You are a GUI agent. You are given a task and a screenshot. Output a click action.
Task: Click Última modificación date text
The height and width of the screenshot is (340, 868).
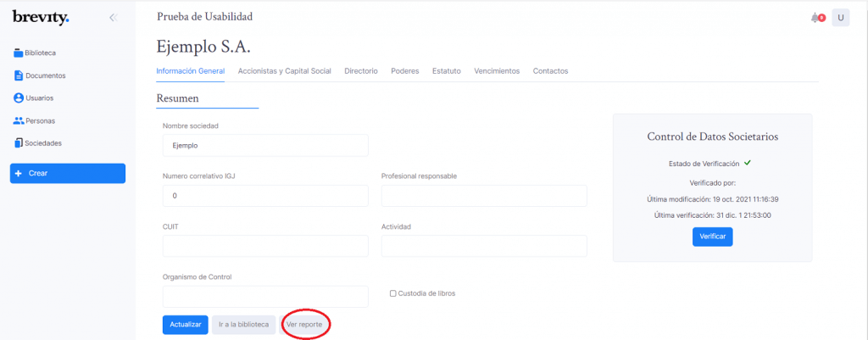point(713,198)
